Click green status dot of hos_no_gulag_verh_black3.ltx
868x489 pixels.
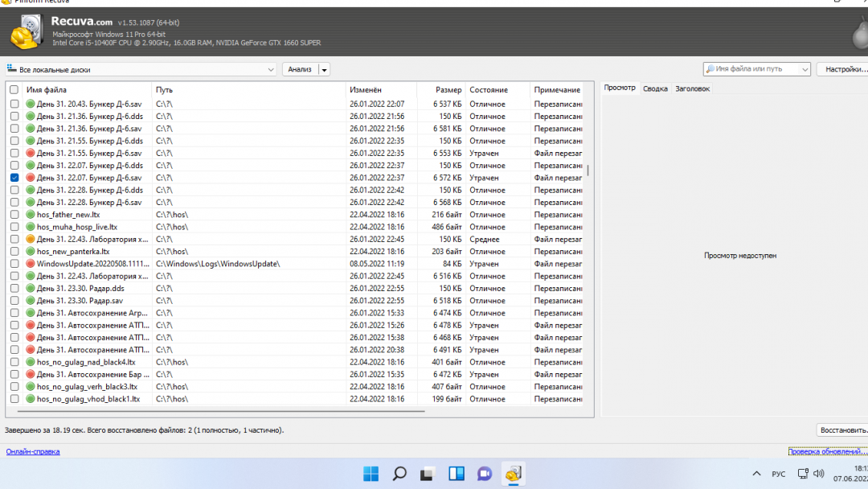click(31, 387)
